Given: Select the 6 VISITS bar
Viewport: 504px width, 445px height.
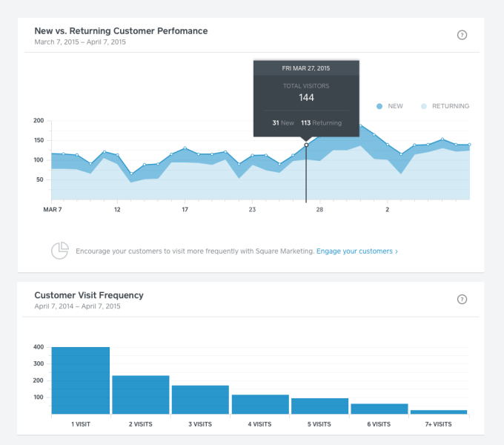Looking at the screenshot, I should (x=379, y=408).
